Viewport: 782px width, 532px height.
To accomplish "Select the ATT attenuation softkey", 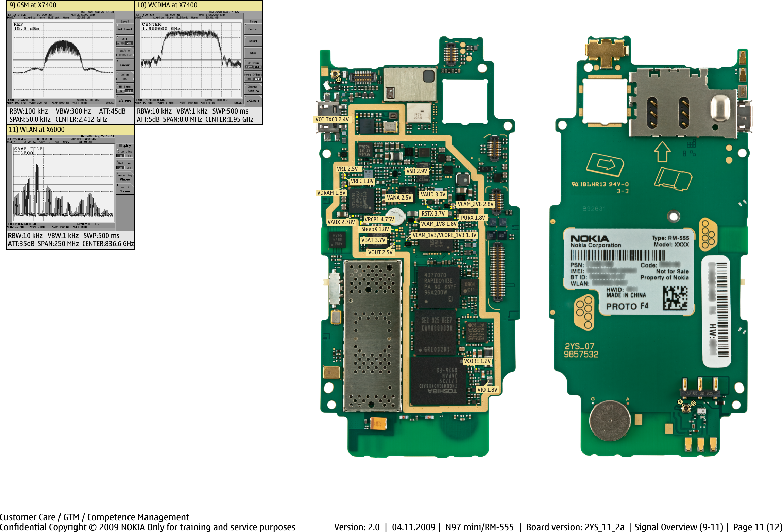I will pos(124,39).
